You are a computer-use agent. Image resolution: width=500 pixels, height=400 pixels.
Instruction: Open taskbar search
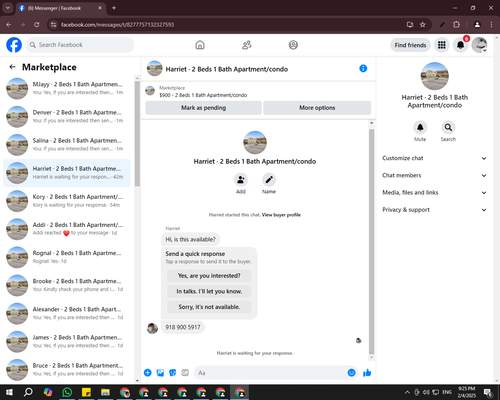(x=28, y=392)
